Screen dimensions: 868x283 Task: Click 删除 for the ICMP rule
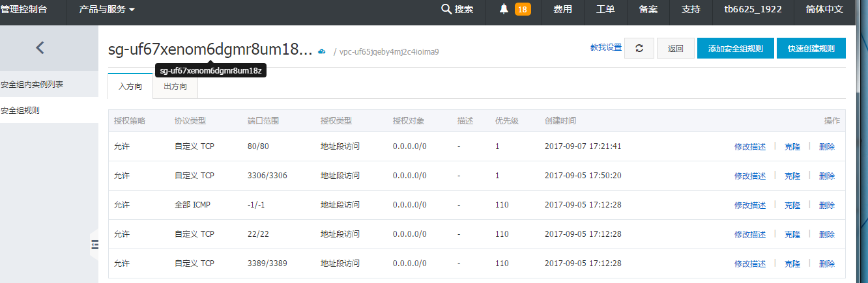827,205
